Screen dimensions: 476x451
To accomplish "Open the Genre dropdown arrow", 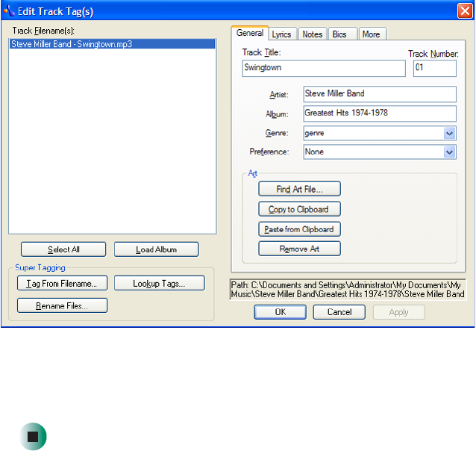I will pyautogui.click(x=449, y=133).
